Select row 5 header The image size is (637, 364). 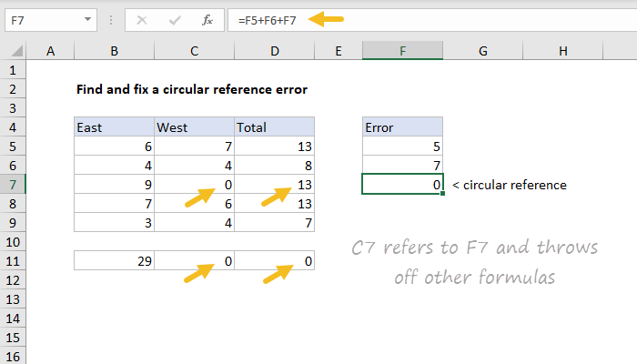[x=13, y=147]
